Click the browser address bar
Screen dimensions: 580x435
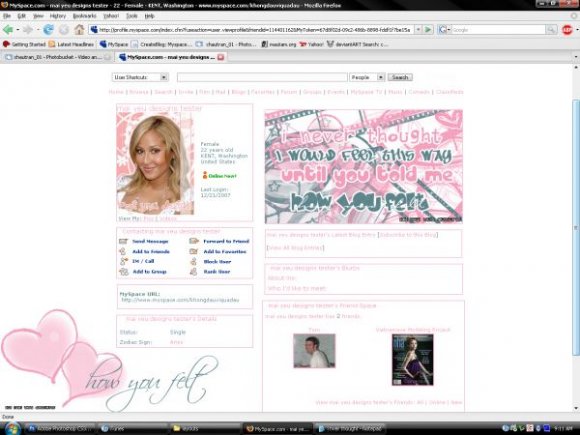pyautogui.click(x=252, y=30)
